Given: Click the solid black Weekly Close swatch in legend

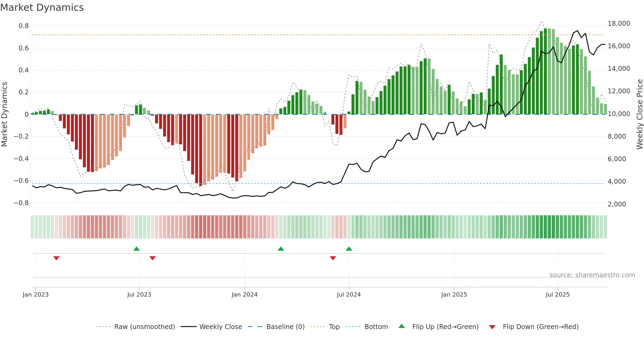Looking at the screenshot, I should (189, 327).
